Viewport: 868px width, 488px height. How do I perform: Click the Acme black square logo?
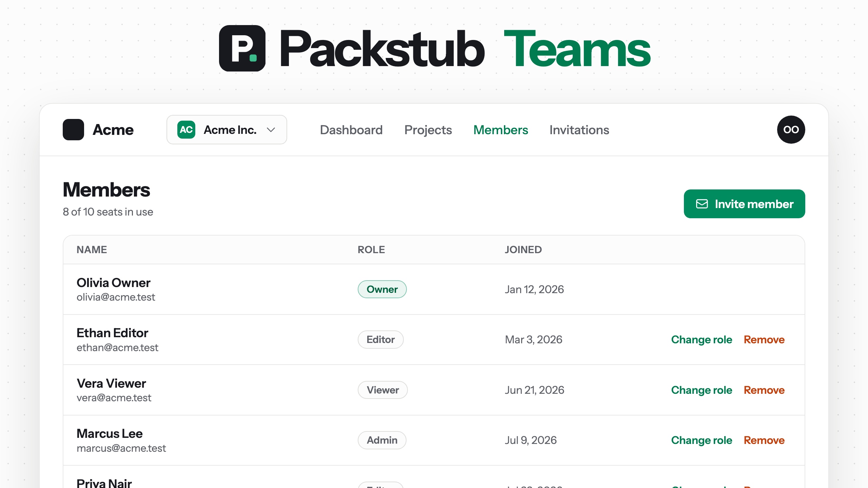pyautogui.click(x=73, y=129)
